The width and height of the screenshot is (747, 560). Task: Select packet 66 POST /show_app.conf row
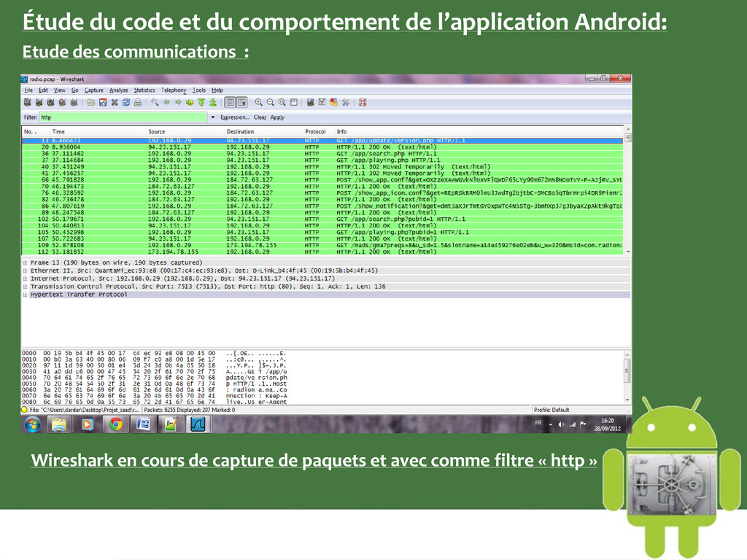[x=322, y=180]
